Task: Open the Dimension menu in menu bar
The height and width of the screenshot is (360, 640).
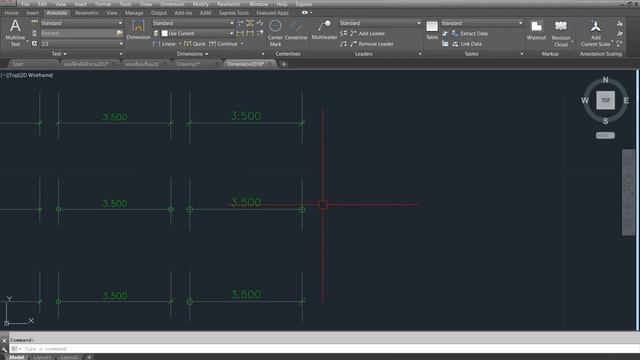Action: (x=172, y=4)
